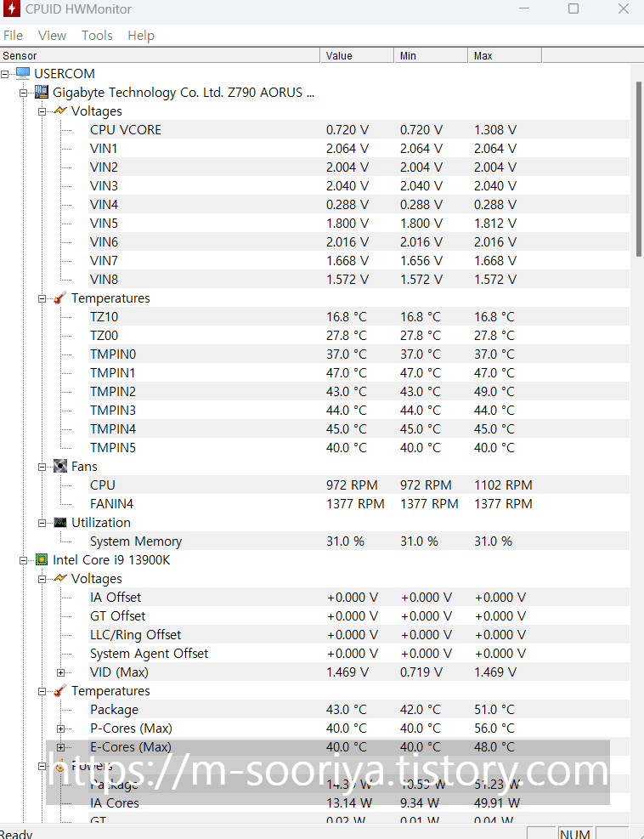
Task: Click the Max column header
Action: tap(505, 55)
